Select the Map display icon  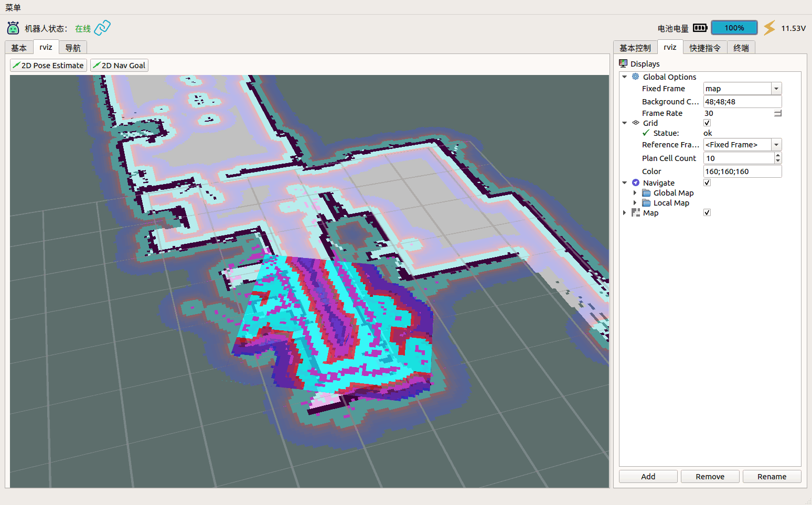tap(636, 212)
